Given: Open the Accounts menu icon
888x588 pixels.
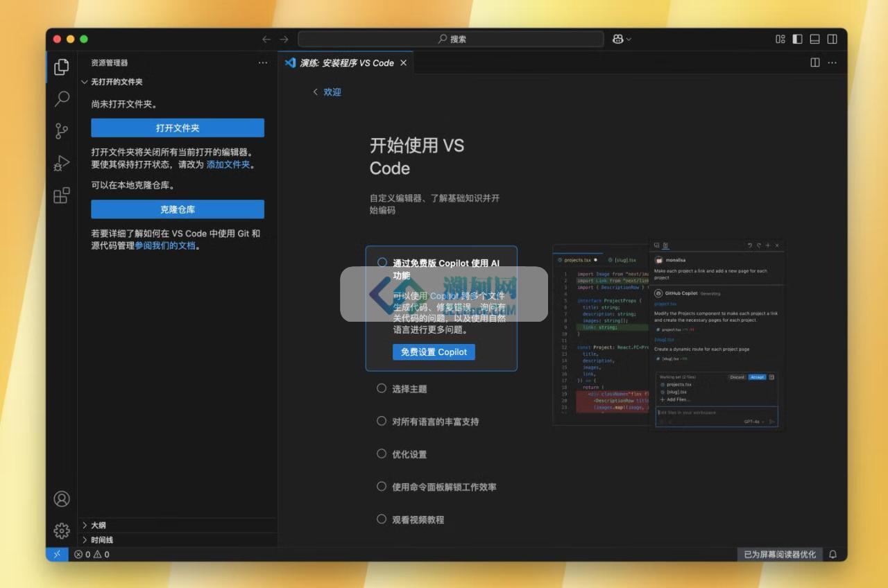Looking at the screenshot, I should tap(62, 499).
